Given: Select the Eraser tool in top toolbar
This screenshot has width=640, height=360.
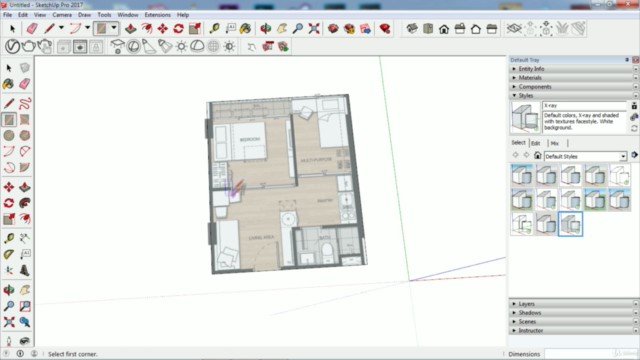Looking at the screenshot, I should 32,29.
